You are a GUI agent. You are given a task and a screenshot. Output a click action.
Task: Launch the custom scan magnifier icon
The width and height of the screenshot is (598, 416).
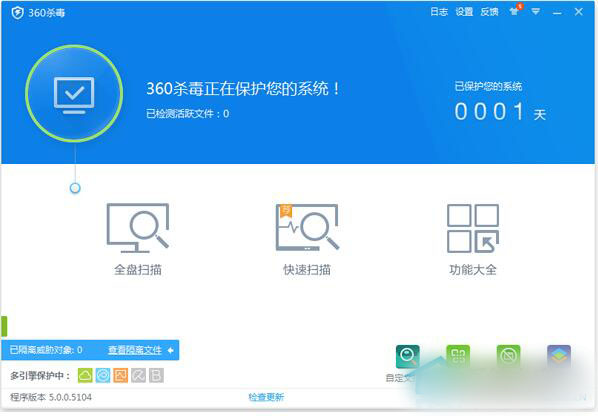point(407,356)
